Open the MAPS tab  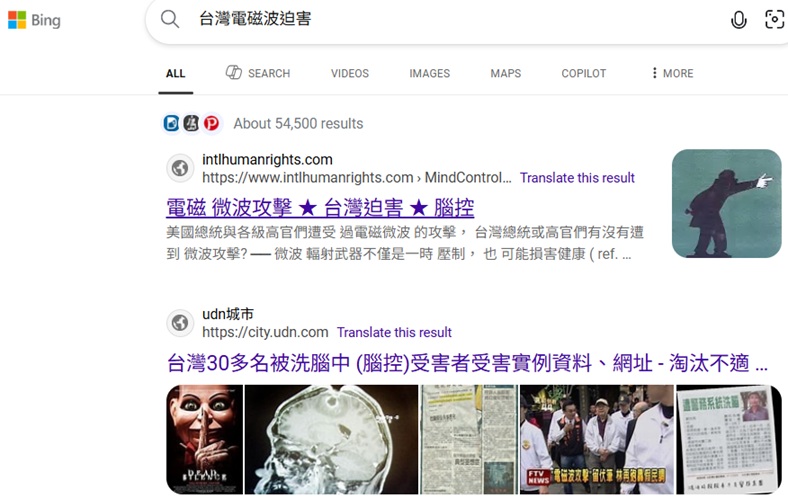click(506, 73)
